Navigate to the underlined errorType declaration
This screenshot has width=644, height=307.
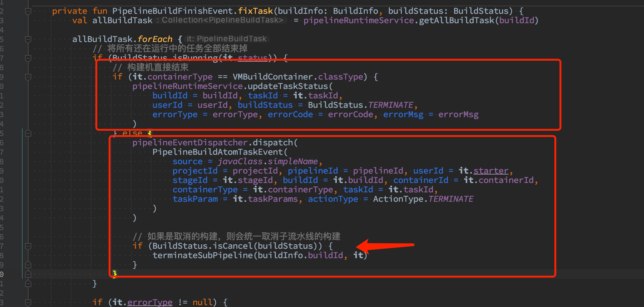pos(150,302)
